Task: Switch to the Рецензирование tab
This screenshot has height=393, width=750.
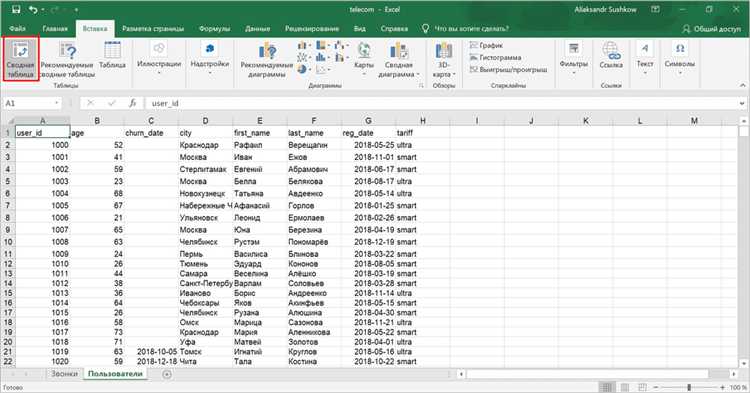Action: 312,29
